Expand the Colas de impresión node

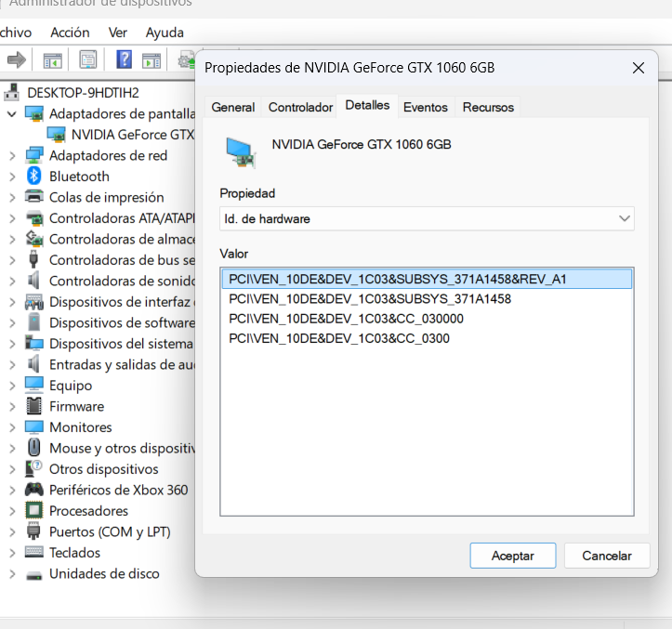pyautogui.click(x=12, y=198)
